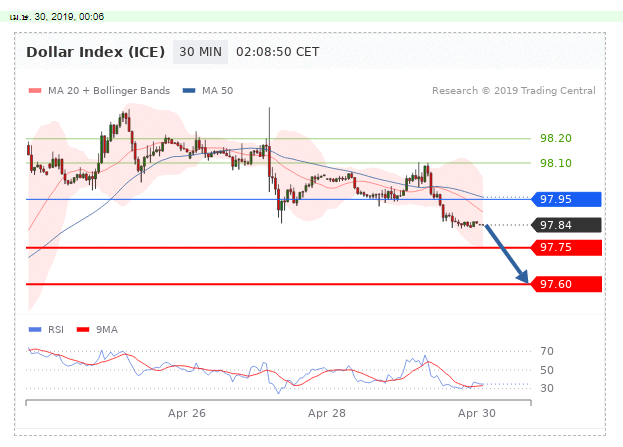
Task: Click the MA 50 legend label
Action: tap(217, 91)
